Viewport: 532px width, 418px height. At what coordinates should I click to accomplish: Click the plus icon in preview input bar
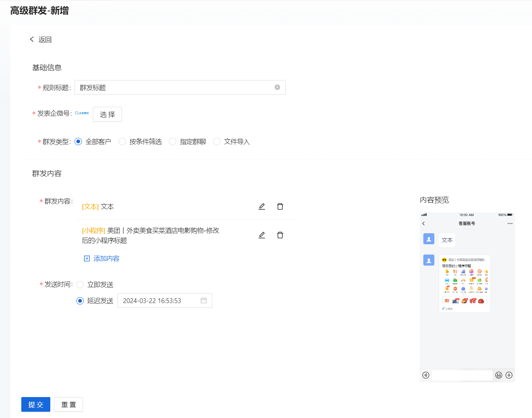coord(509,375)
